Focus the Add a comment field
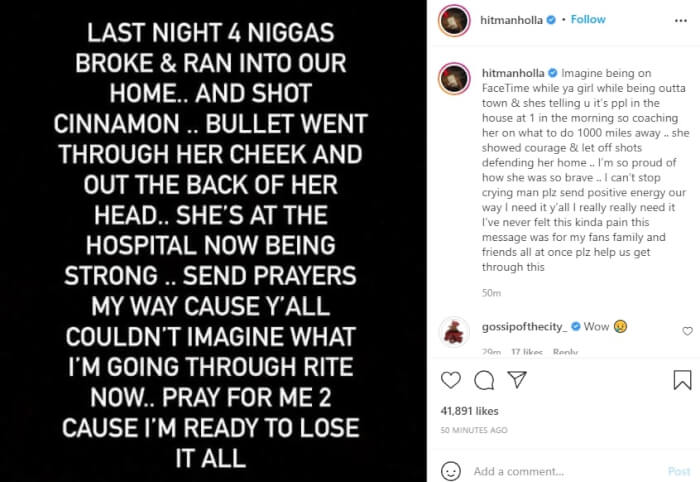 [x=567, y=471]
